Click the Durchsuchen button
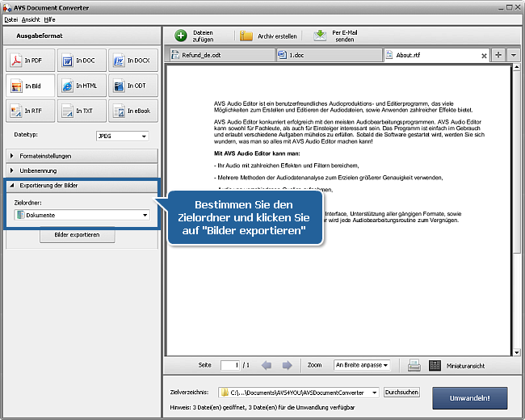Image resolution: width=525 pixels, height=420 pixels. [x=401, y=393]
